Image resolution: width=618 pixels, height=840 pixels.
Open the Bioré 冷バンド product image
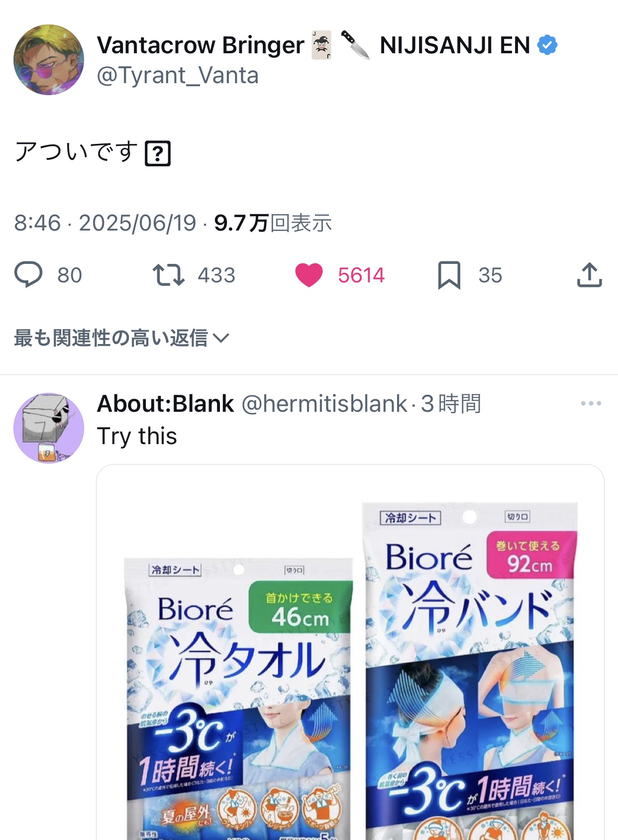(470, 671)
